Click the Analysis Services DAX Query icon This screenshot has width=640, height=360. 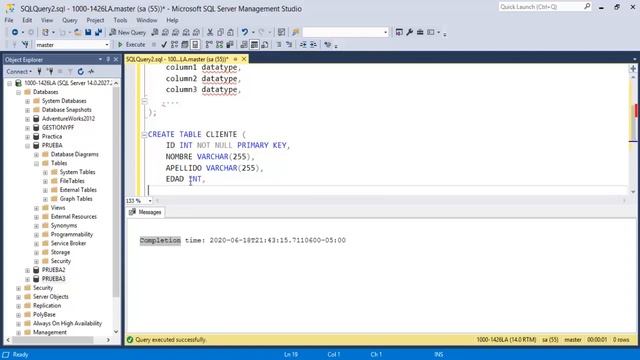196,32
